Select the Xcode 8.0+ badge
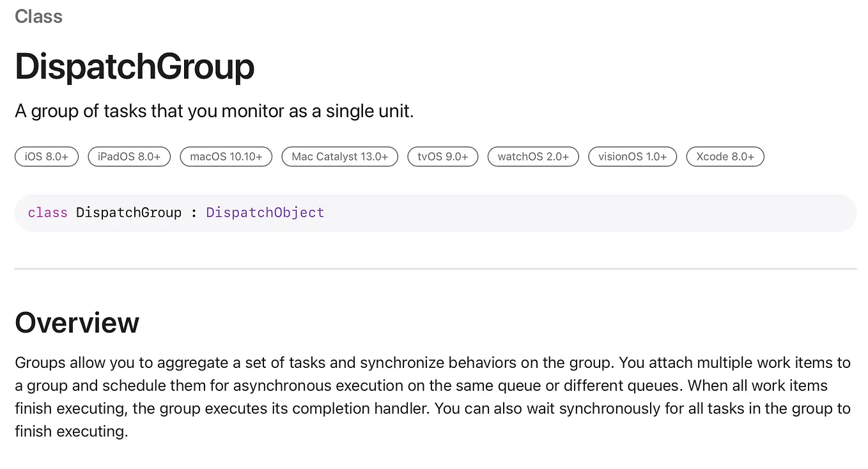Screen dimensions: 868x469 pyautogui.click(x=725, y=157)
